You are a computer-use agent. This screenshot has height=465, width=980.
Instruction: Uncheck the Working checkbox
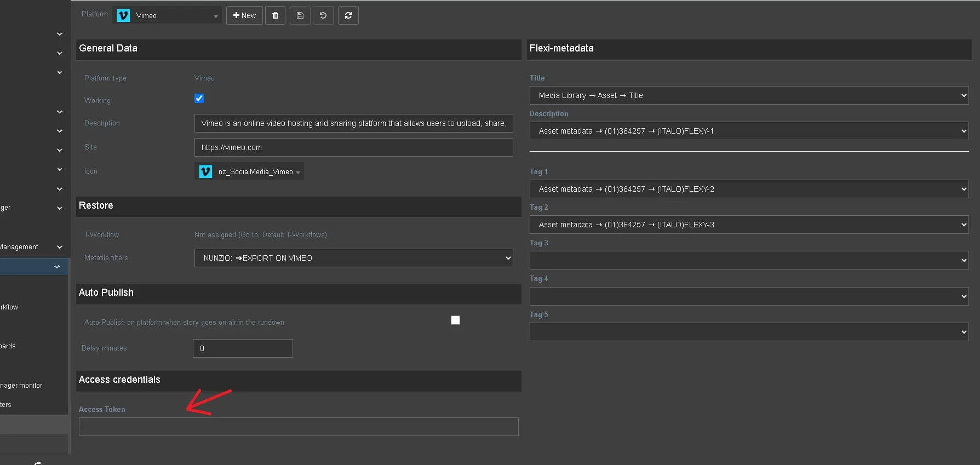point(199,99)
